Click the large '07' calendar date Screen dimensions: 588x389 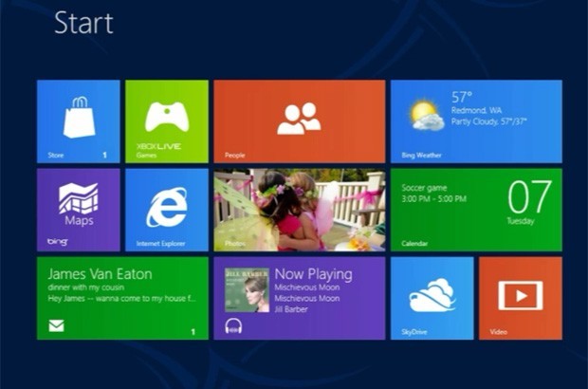[x=529, y=197]
